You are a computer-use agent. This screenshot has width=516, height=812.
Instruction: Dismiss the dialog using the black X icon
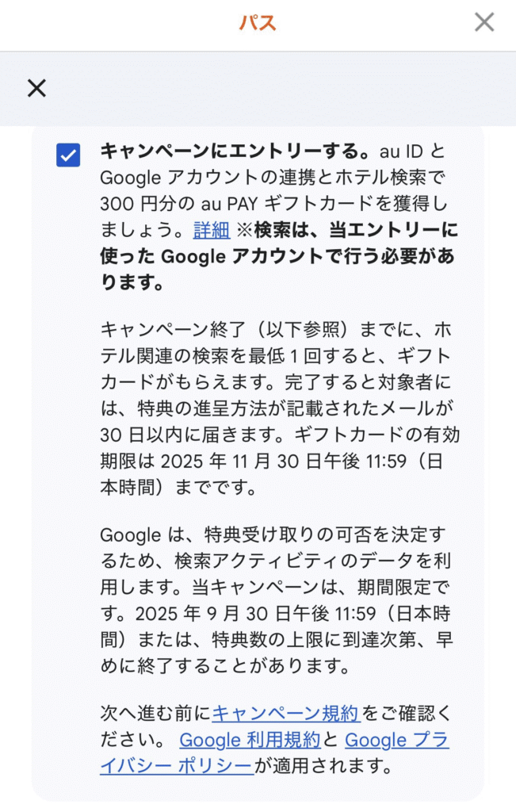[x=36, y=88]
